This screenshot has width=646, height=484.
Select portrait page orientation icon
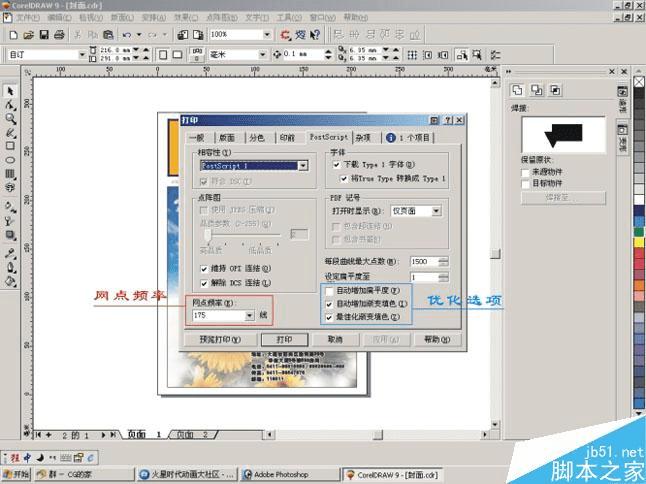point(163,54)
